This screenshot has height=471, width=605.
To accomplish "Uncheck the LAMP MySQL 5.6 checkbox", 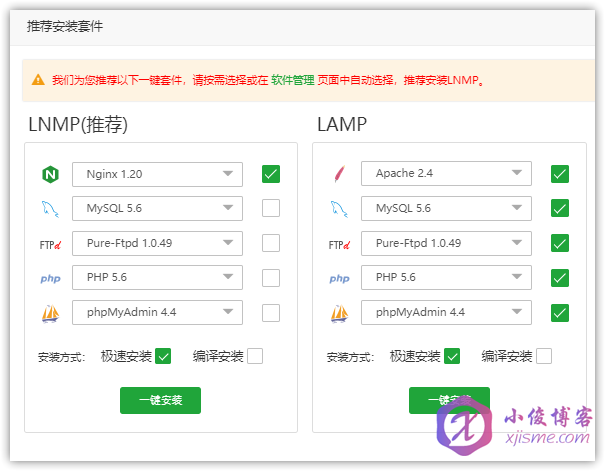I will point(560,208).
